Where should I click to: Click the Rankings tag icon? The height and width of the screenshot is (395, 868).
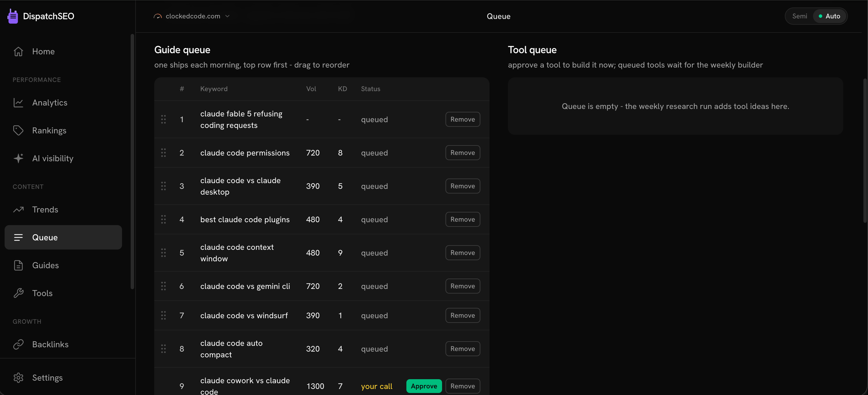[x=18, y=131]
